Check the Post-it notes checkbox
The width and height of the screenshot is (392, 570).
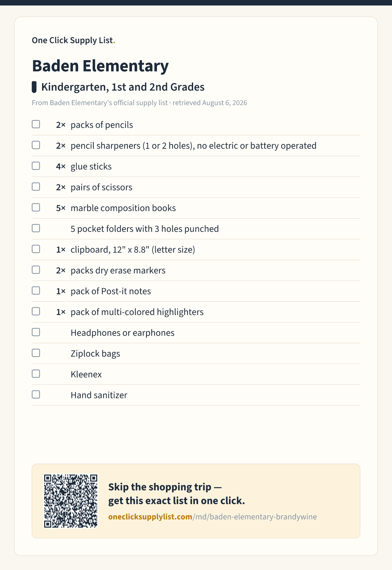[36, 290]
